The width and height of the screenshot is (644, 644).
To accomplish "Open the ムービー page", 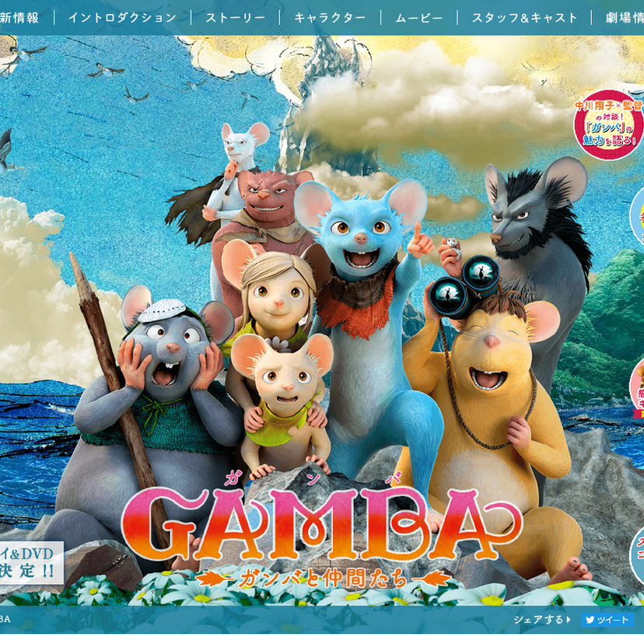I will (x=418, y=17).
